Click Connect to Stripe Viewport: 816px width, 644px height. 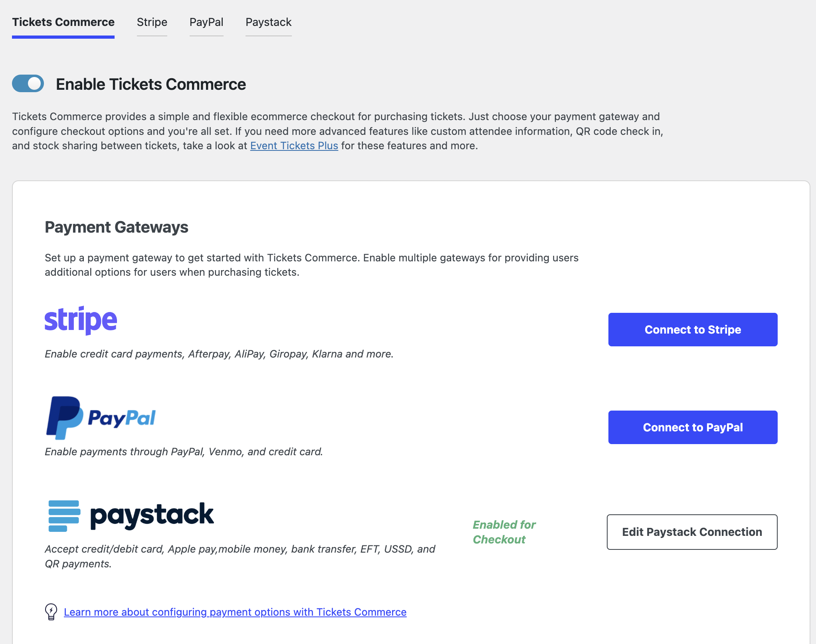(692, 330)
